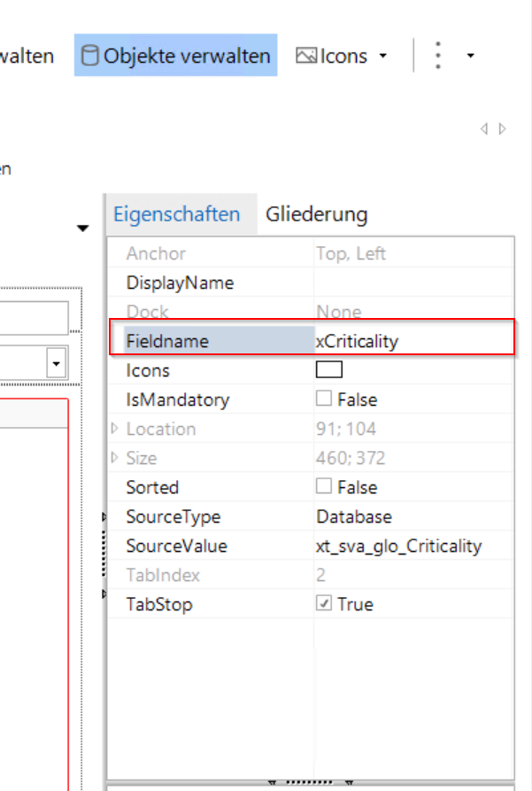Click the empty DisplayName value field
The image size is (532, 791).
[412, 283]
